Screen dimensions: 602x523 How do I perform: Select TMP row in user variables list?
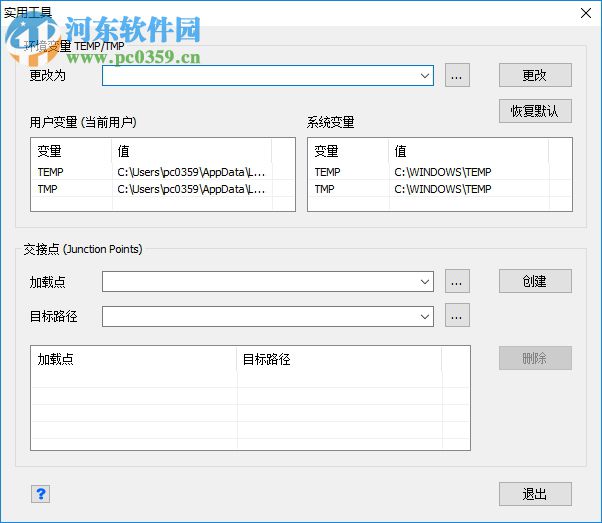(x=163, y=189)
